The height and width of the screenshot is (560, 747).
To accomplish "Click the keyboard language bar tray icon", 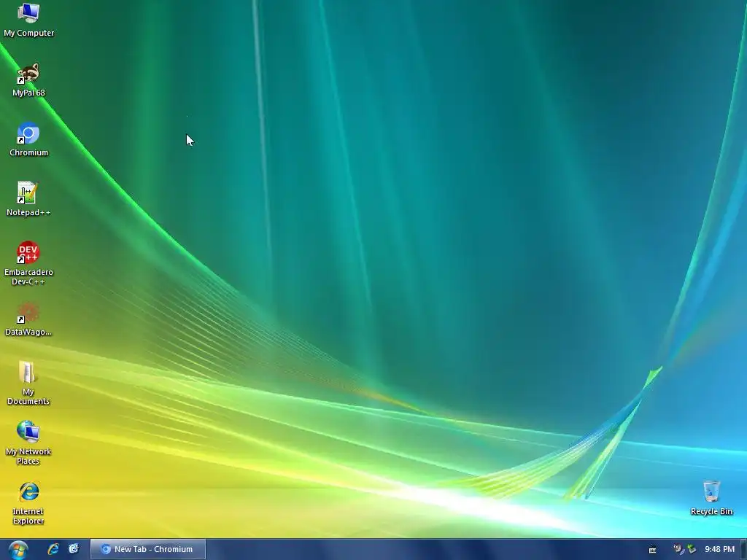I will tap(653, 550).
